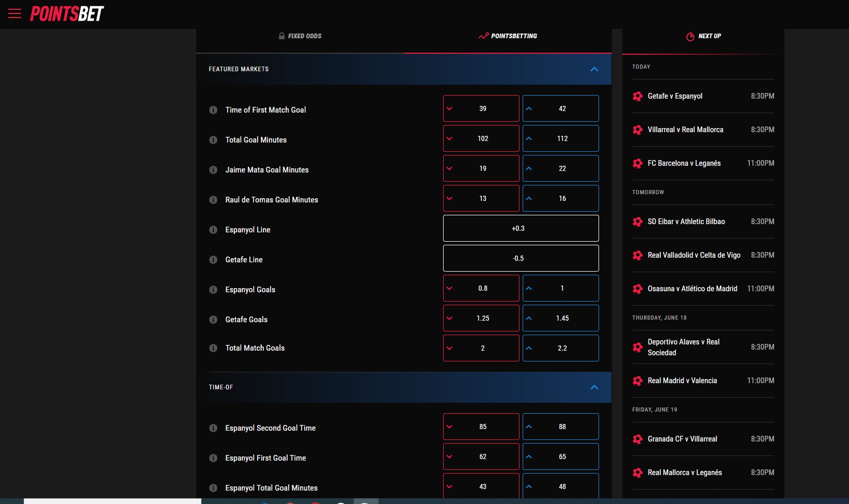Image resolution: width=849 pixels, height=504 pixels.
Task: Open Deportivo Alaves v Real Sociedad match
Action: (703, 347)
